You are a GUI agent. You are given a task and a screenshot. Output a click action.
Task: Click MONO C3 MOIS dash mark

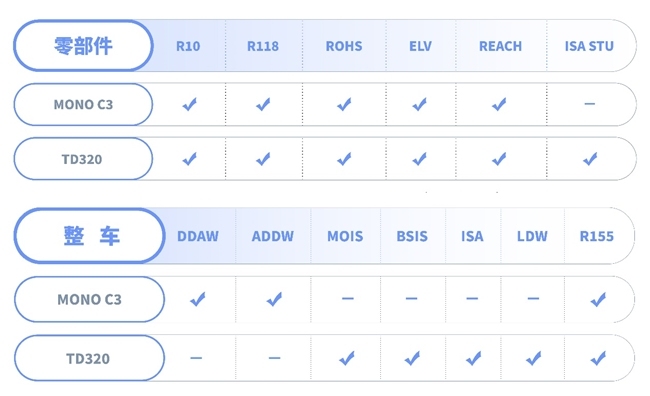coord(348,298)
